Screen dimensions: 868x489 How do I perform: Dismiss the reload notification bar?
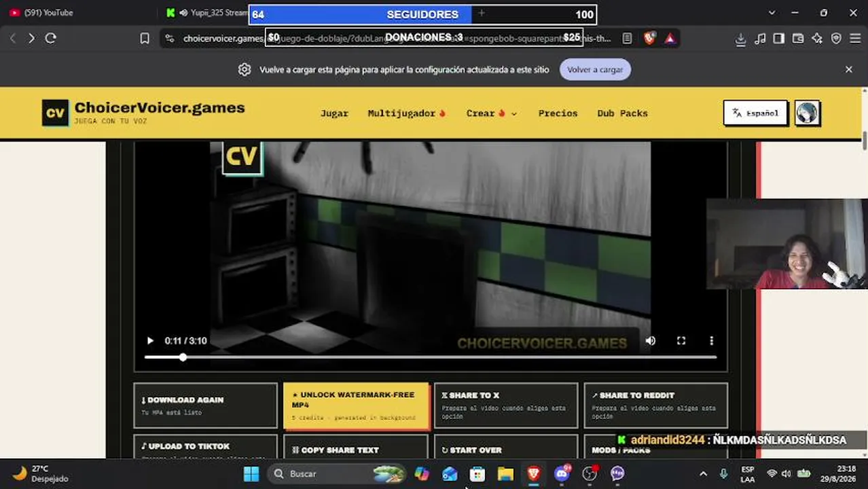848,69
